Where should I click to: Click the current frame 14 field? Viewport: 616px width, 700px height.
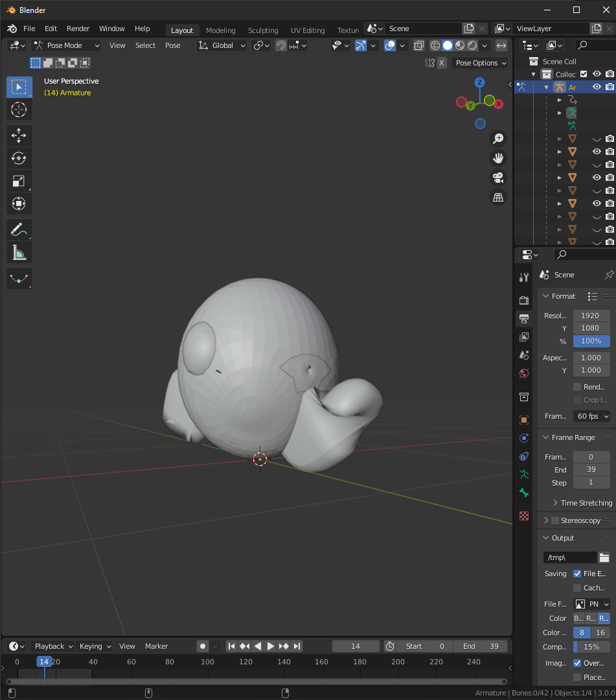click(x=356, y=646)
